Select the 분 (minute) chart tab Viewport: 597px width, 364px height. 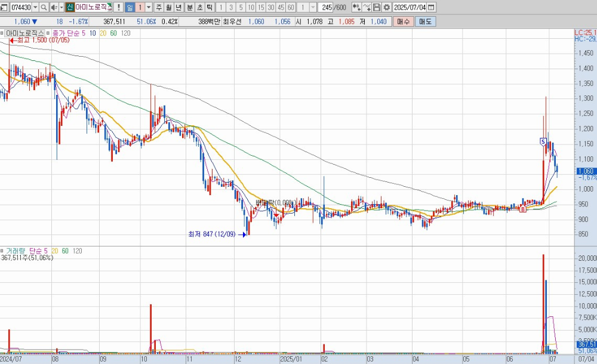tap(189, 8)
